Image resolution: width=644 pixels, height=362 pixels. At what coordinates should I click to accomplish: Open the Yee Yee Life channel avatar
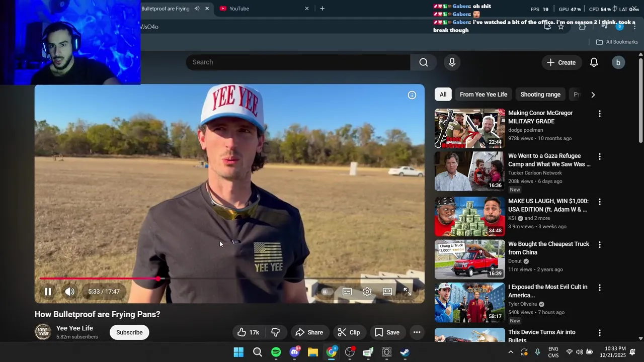tap(43, 332)
